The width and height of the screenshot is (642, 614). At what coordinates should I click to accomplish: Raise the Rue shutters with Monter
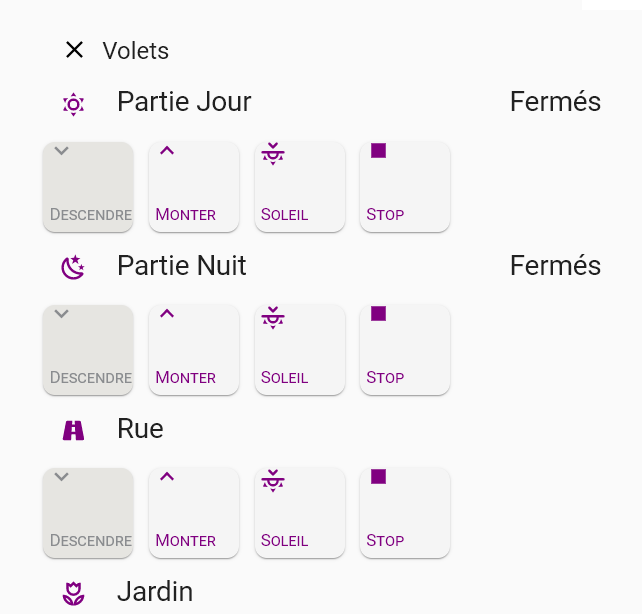coord(194,513)
